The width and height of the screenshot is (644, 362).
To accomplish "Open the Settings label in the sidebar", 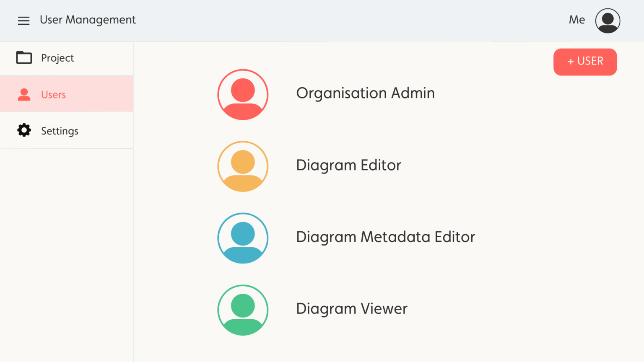I will coord(60,131).
